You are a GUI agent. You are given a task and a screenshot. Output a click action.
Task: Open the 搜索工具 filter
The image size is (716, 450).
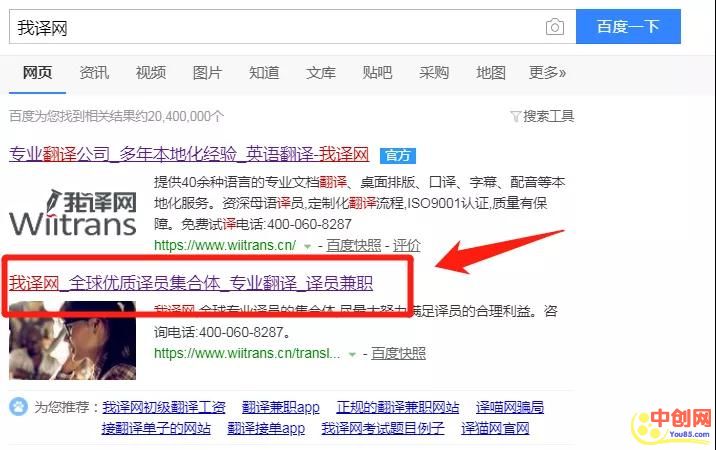542,116
